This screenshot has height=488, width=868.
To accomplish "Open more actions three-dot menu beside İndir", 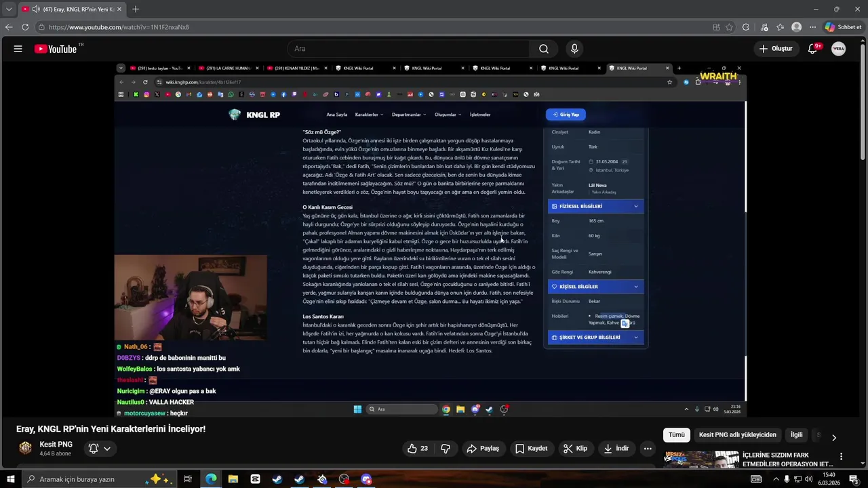I will pyautogui.click(x=648, y=448).
